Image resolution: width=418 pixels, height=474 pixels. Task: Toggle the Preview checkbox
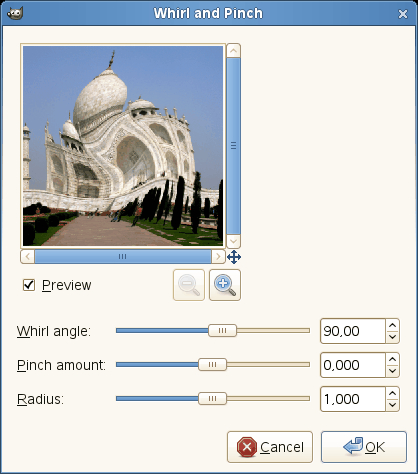(x=29, y=285)
